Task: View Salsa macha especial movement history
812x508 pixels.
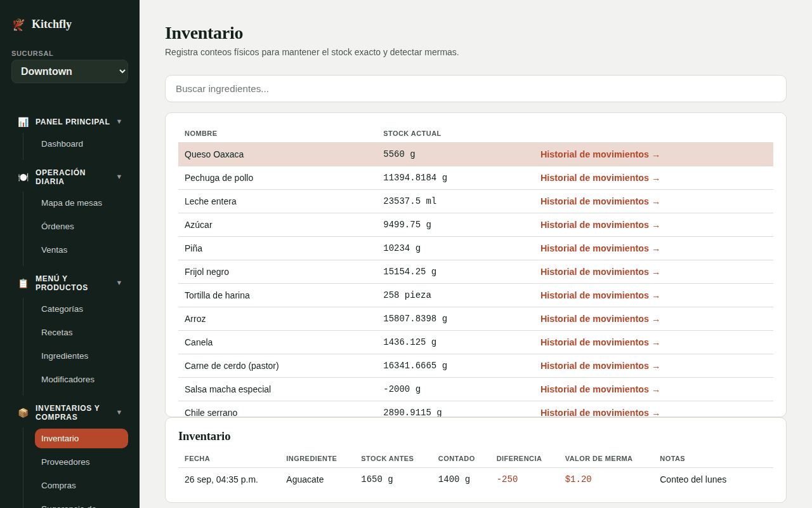Action: coord(600,389)
